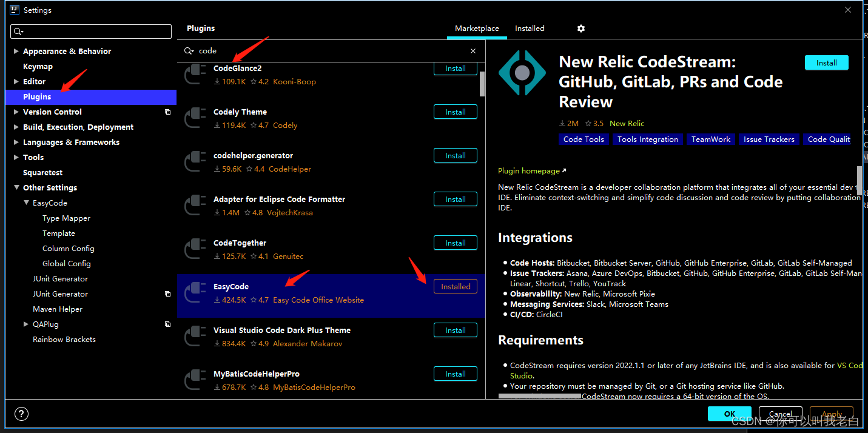Click the Codely Theme plugin icon
Screen dimensions: 868x433
point(195,118)
